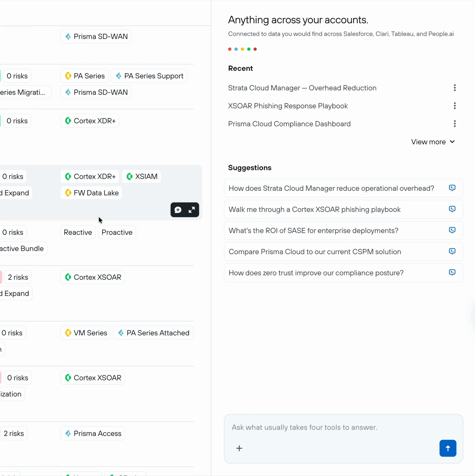This screenshot has width=475, height=476.
Task: Click the Proactive tag
Action: click(117, 232)
